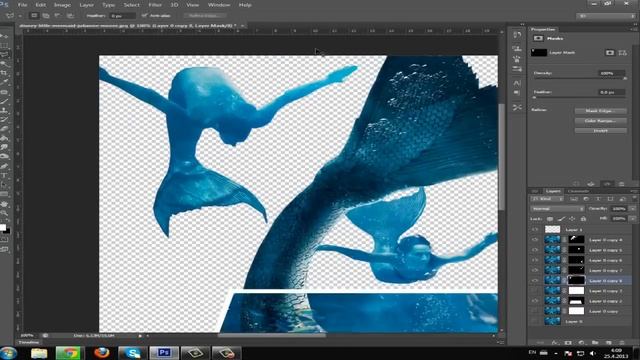
Task: Choose Intersect with Selection mode icon
Action: point(70,16)
